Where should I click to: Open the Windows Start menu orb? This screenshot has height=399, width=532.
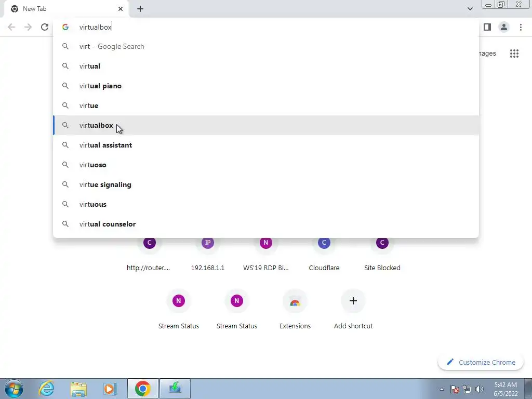14,389
